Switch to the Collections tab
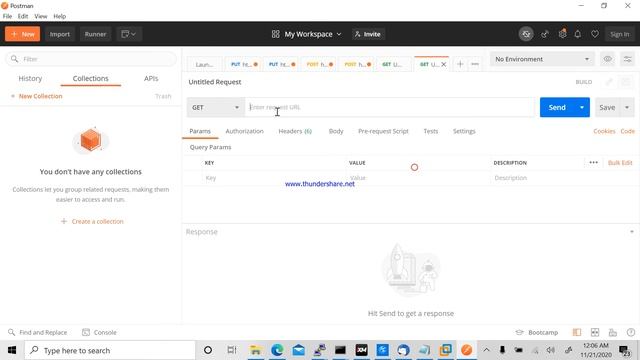Viewport: 640px width, 360px height. pyautogui.click(x=91, y=78)
